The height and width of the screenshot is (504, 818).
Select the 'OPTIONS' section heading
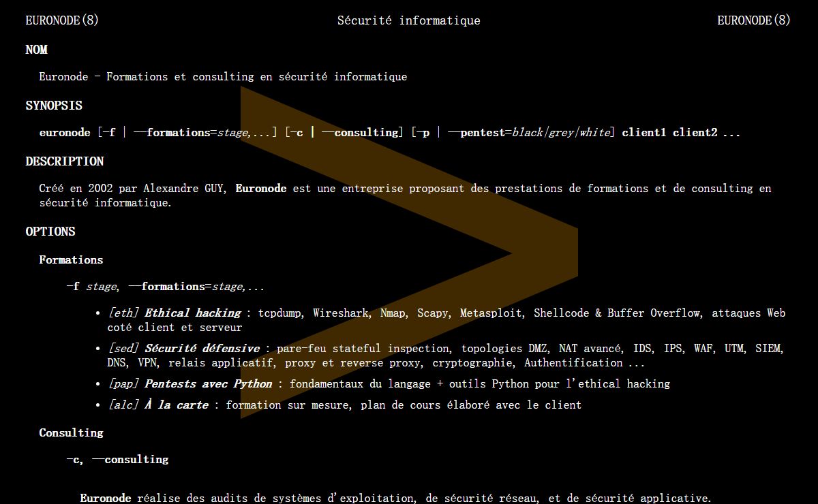coord(50,232)
